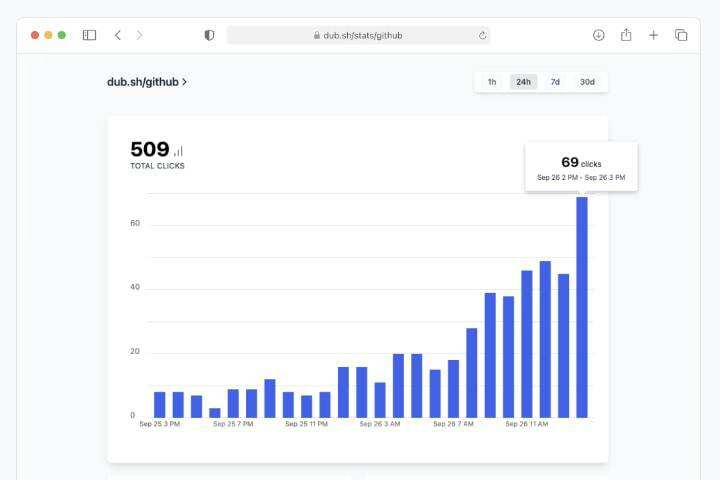This screenshot has width=720, height=480.
Task: Click the 509 total clicks number
Action: pyautogui.click(x=150, y=150)
